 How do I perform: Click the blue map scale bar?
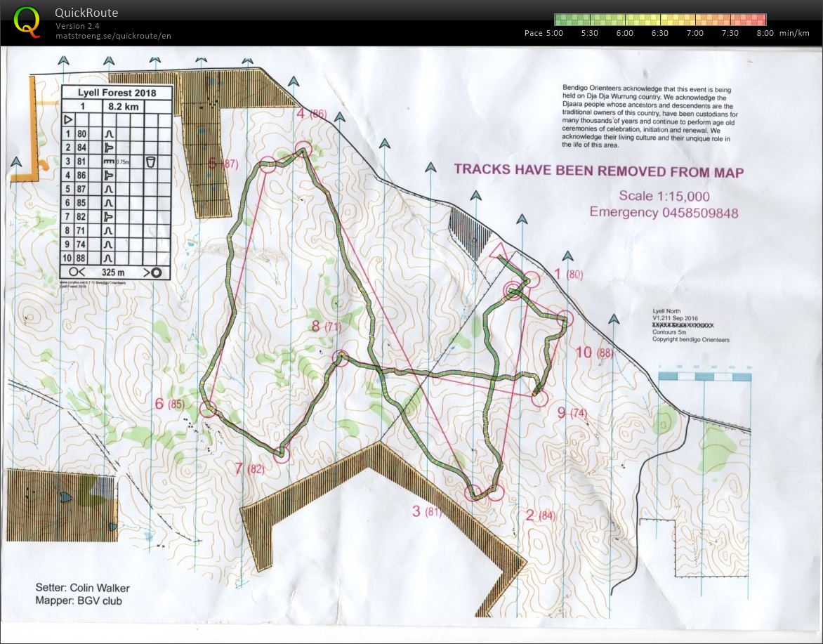[704, 377]
